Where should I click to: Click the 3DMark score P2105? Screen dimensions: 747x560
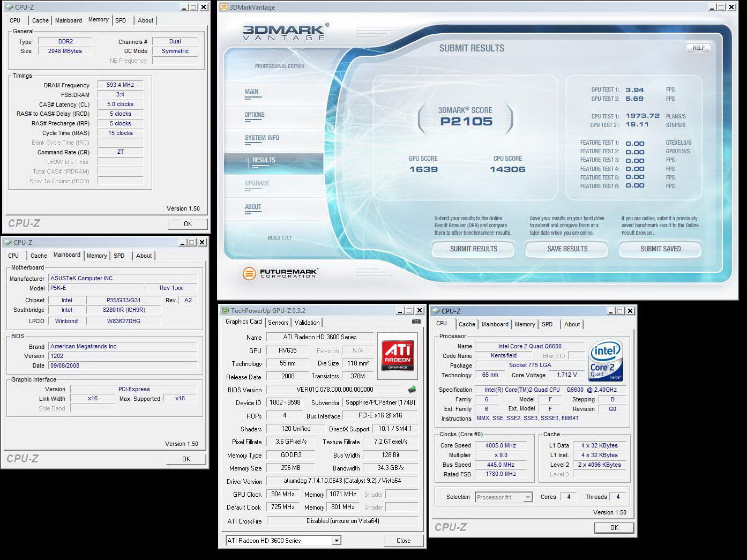[x=466, y=122]
